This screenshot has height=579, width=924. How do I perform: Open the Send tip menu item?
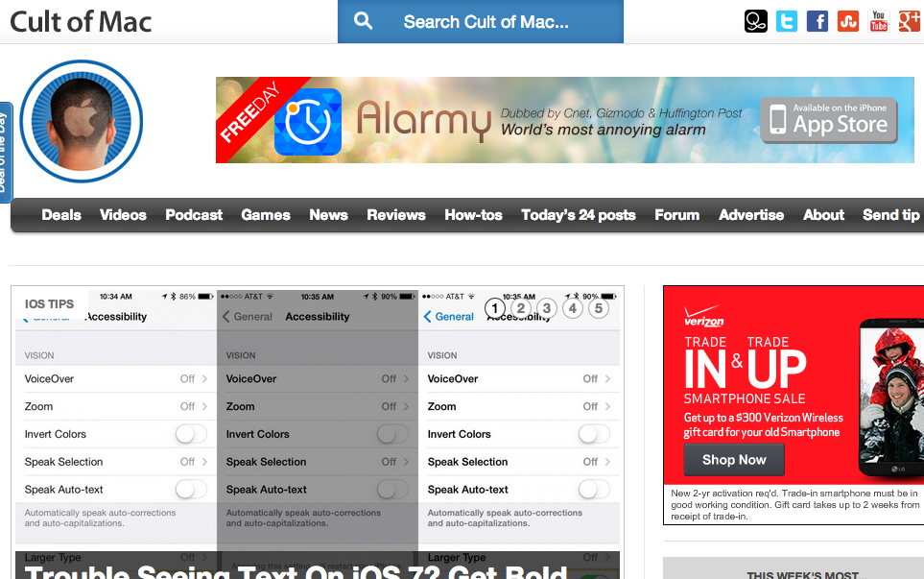pos(891,215)
